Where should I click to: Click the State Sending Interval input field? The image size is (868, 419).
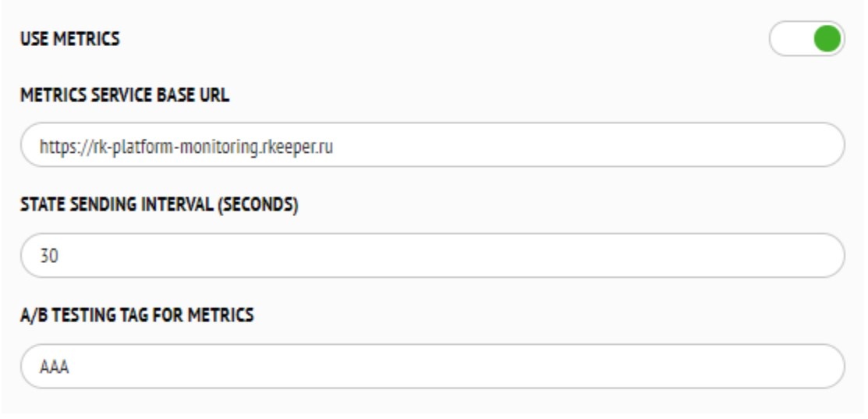[432, 256]
